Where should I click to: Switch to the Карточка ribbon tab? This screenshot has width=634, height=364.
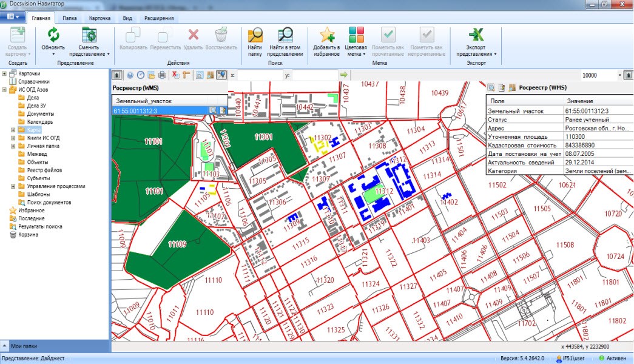(x=100, y=18)
